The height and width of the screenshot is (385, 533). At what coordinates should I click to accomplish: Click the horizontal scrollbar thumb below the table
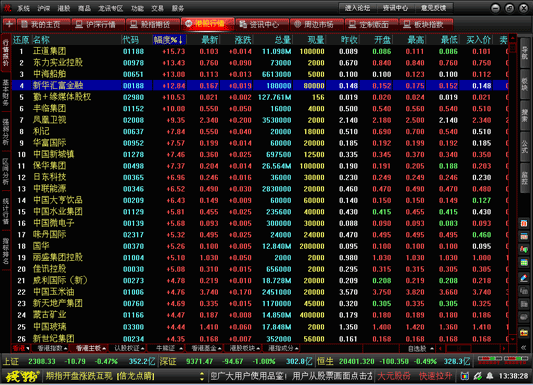pos(459,348)
